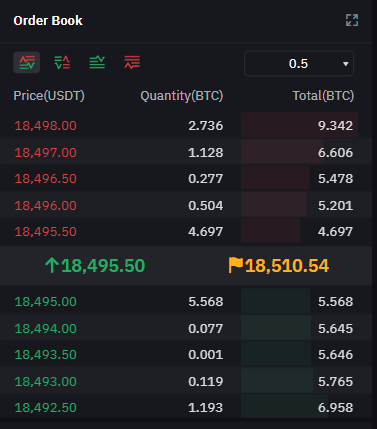377x429 pixels.
Task: Click the Price(USDT) column header
Action: tap(49, 96)
